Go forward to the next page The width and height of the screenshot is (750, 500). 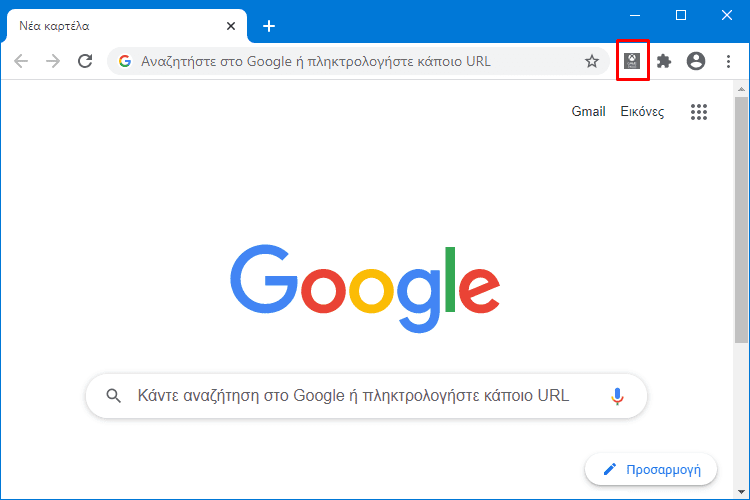pyautogui.click(x=53, y=61)
